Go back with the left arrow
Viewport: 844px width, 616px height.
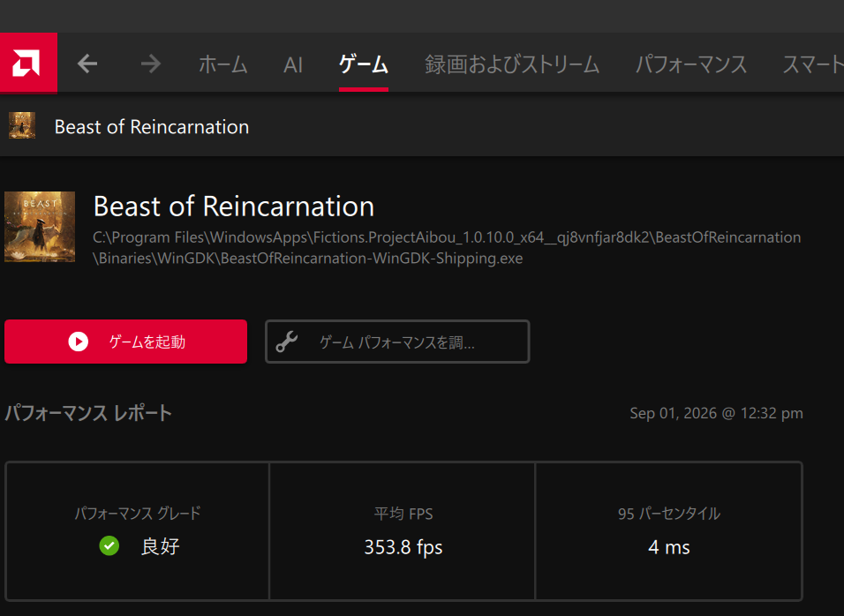tap(87, 64)
